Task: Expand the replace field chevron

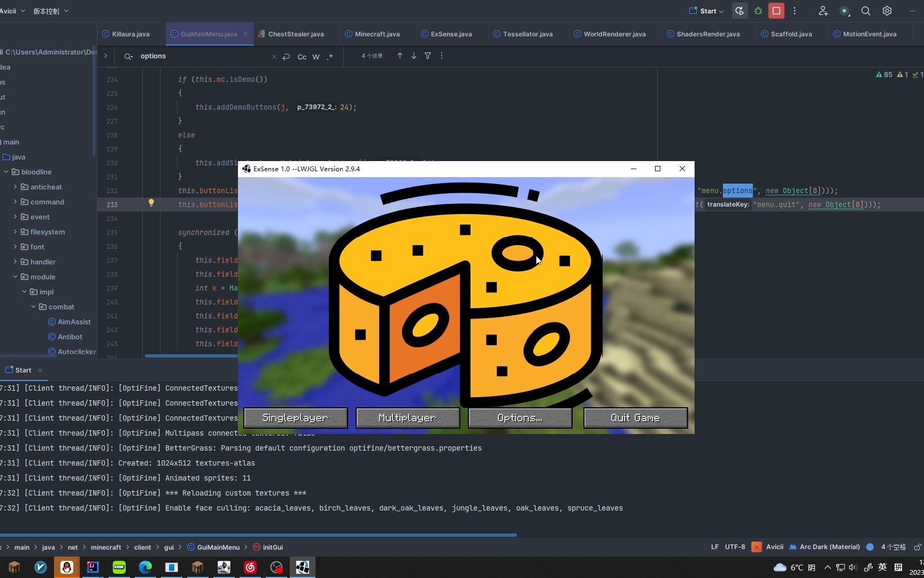Action: 105,56
